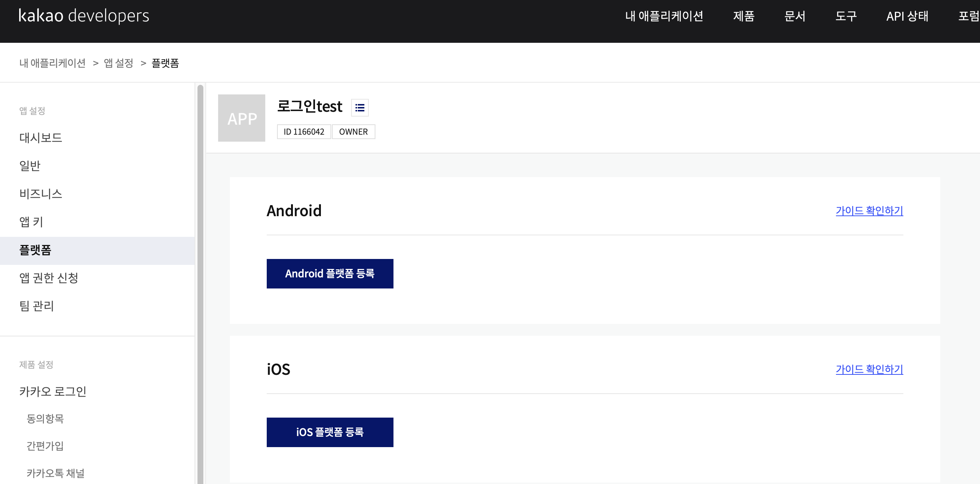Click the kakao developers logo
The width and height of the screenshot is (980, 484).
[84, 16]
